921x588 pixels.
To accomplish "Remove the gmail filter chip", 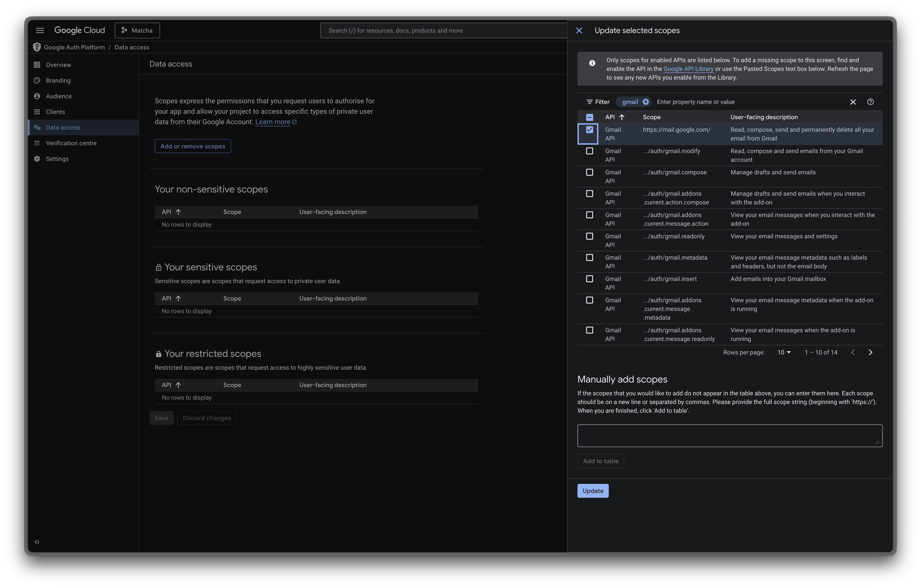I will 646,102.
